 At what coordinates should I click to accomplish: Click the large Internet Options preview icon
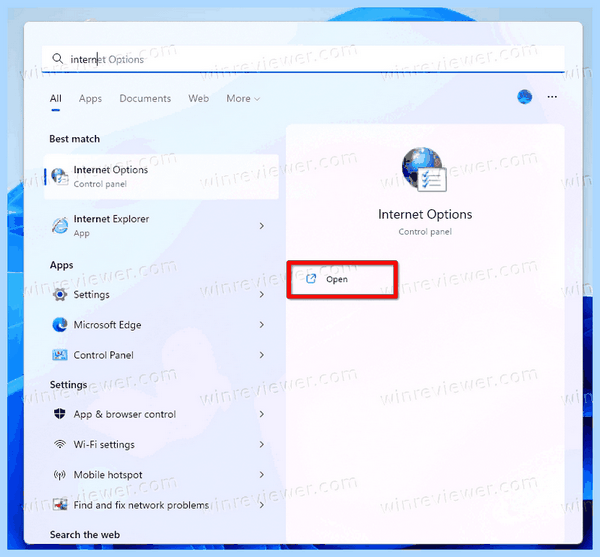coord(424,169)
